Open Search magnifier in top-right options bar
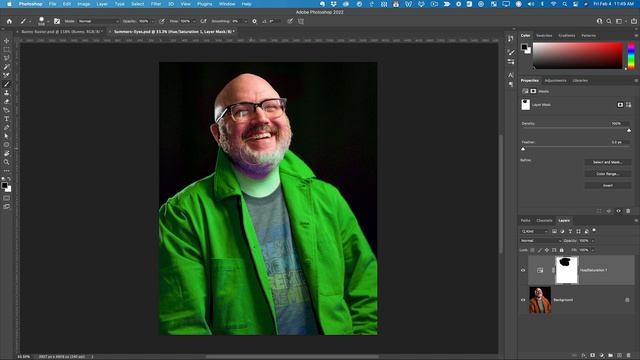The height and width of the screenshot is (360, 640). pos(609,21)
